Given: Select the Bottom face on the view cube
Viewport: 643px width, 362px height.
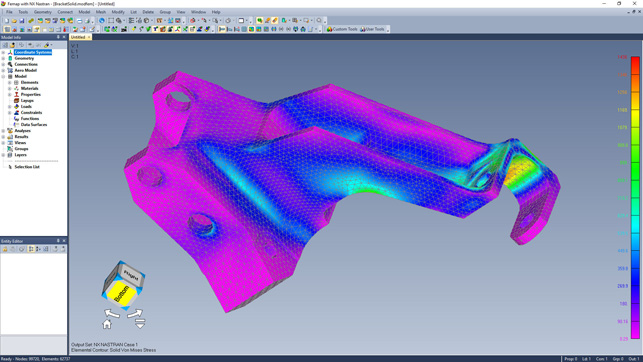Looking at the screenshot, I should click(x=120, y=292).
